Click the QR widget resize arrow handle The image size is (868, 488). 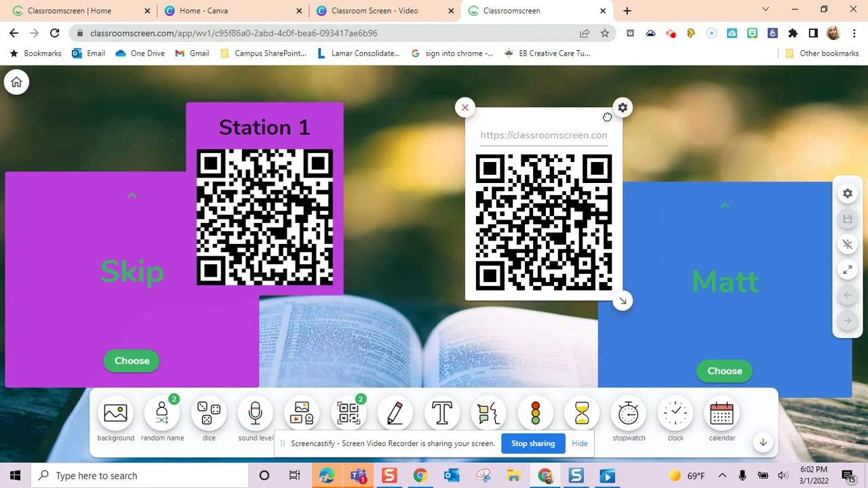point(623,302)
